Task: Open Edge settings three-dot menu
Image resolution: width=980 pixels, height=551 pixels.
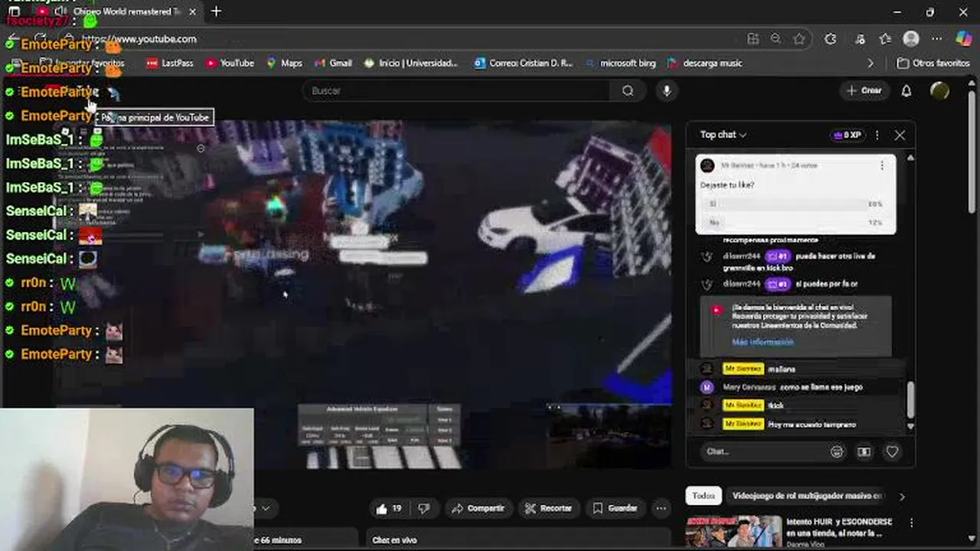Action: coord(937,39)
